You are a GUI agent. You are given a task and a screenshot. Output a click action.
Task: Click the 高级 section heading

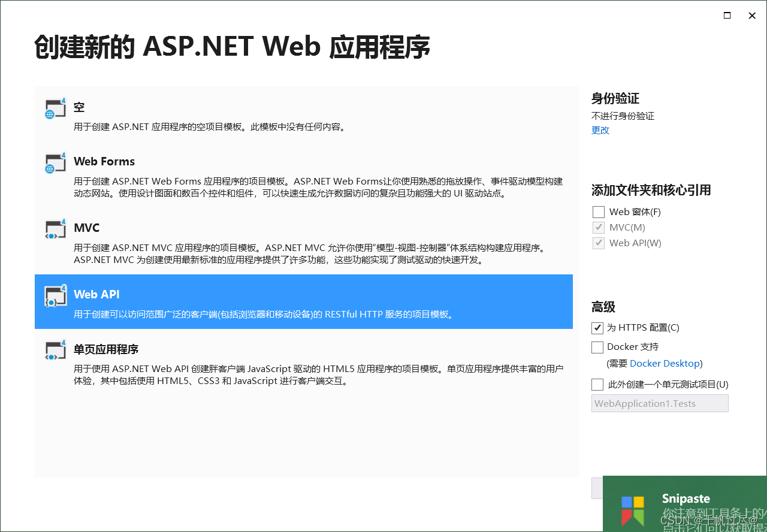[x=603, y=307]
